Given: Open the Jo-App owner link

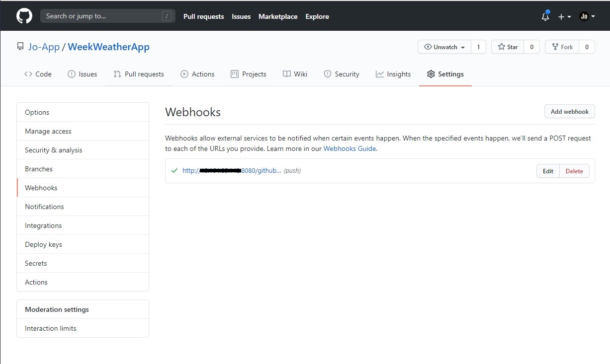Looking at the screenshot, I should (44, 47).
